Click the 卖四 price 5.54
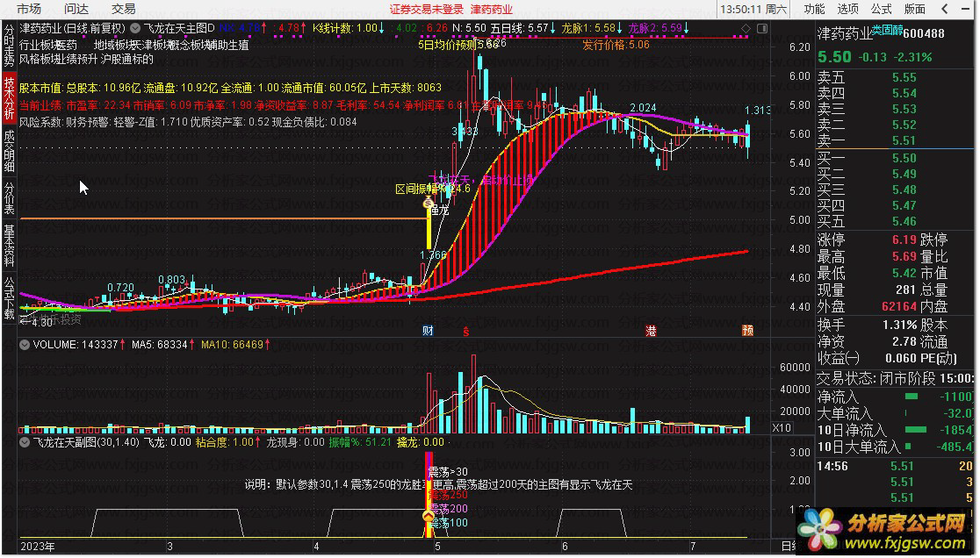980x558 pixels. coord(904,93)
